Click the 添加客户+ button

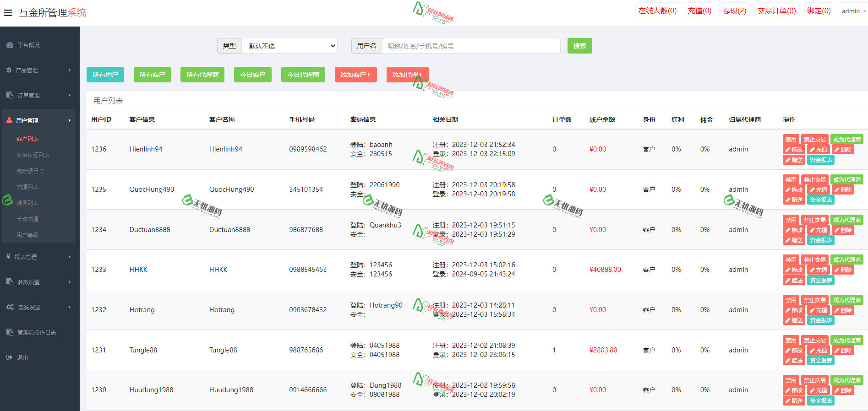pos(355,75)
